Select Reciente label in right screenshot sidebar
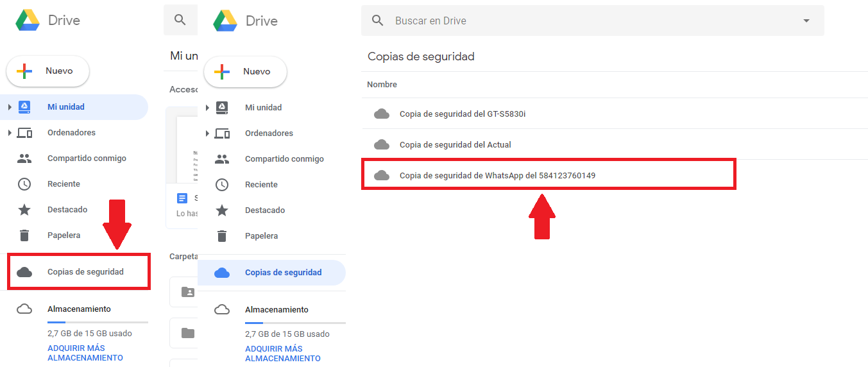Viewport: 868px width, 367px height. pyautogui.click(x=261, y=185)
